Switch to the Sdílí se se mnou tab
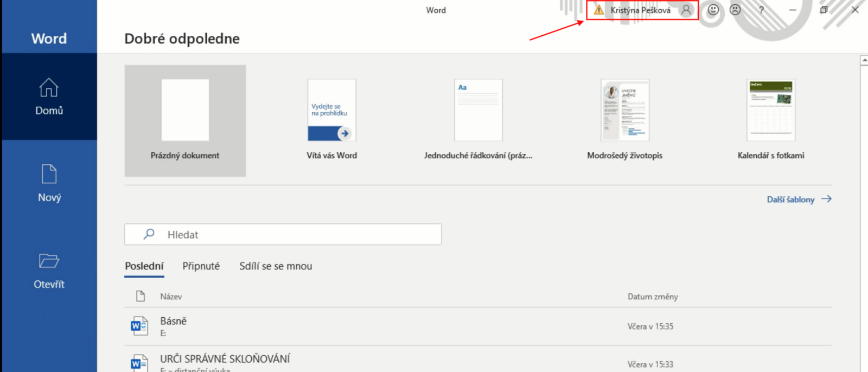The image size is (868, 372). tap(276, 266)
